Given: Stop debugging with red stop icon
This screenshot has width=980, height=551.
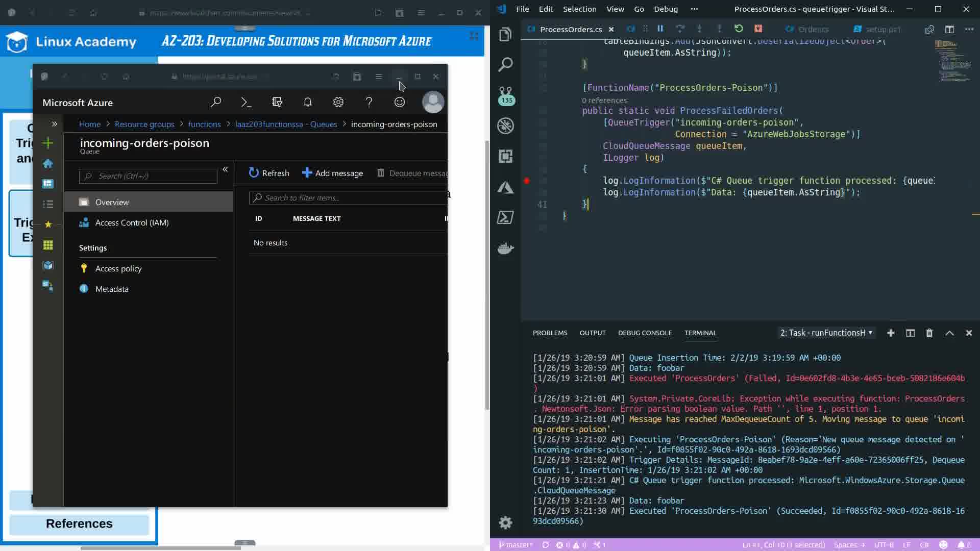Looking at the screenshot, I should coord(758,29).
